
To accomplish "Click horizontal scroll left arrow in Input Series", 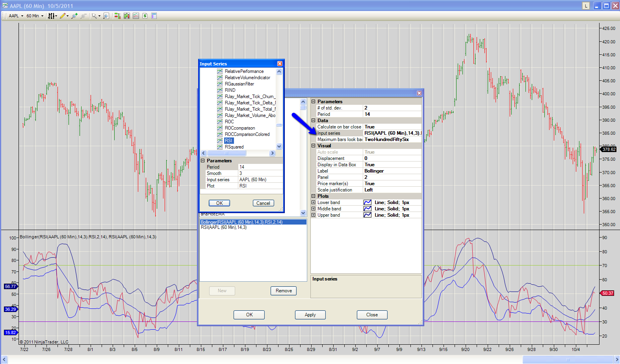I will tap(204, 153).
